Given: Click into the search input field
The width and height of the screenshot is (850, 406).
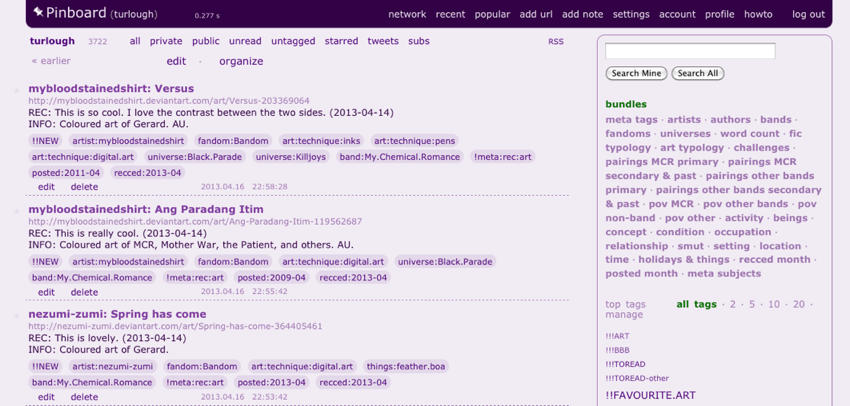Looking at the screenshot, I should [x=690, y=51].
